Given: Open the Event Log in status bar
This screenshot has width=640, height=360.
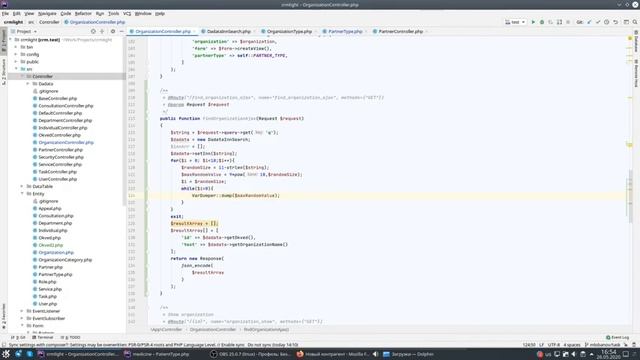Looking at the screenshot, I should point(618,338).
